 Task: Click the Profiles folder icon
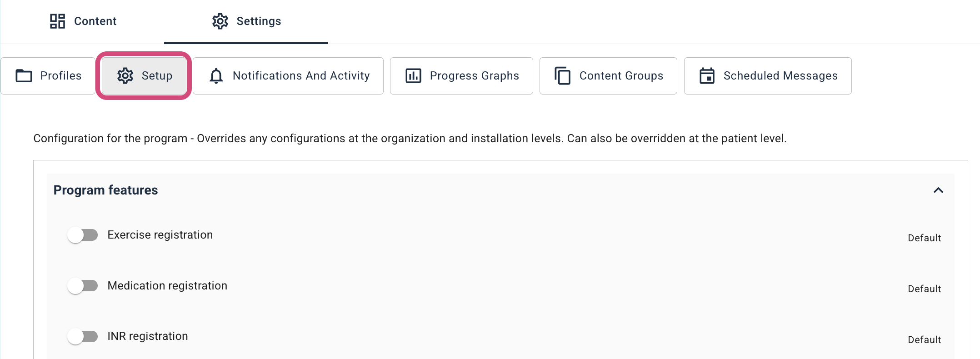tap(24, 76)
